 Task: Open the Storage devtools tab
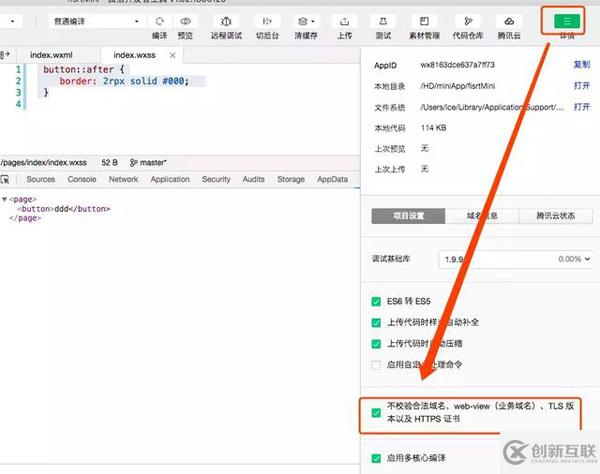[x=291, y=179]
